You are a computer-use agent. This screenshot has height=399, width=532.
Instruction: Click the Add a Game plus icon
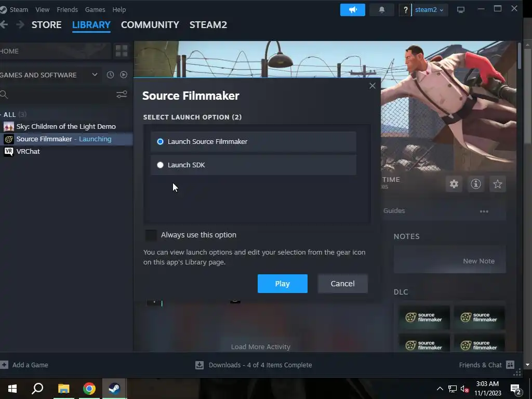(4, 365)
